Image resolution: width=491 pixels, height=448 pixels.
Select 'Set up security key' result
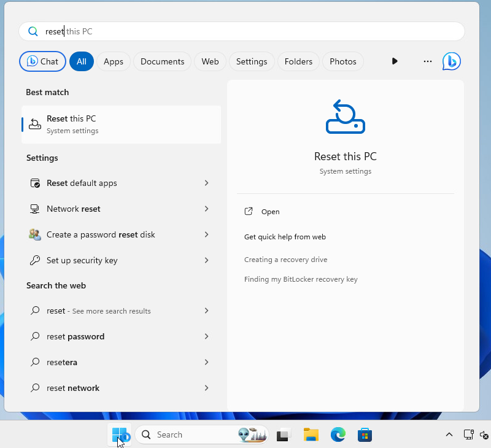point(121,260)
